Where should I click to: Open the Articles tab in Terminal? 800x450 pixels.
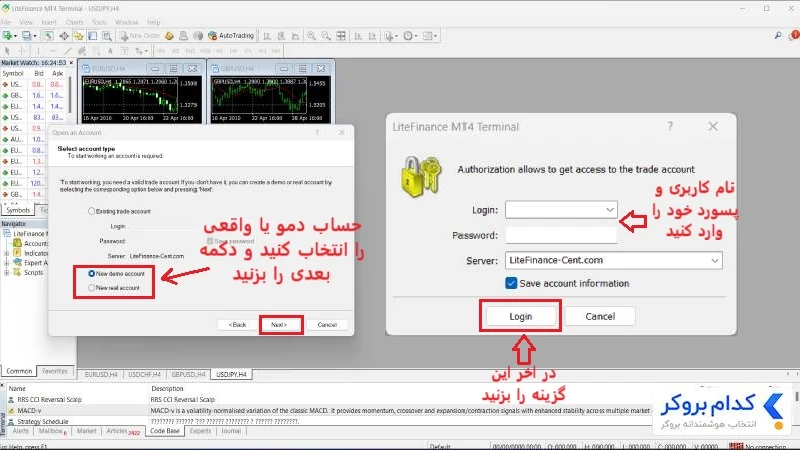(x=122, y=431)
